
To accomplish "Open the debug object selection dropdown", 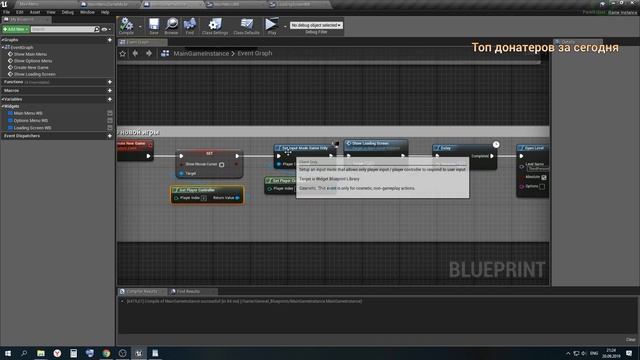I will coord(316,25).
